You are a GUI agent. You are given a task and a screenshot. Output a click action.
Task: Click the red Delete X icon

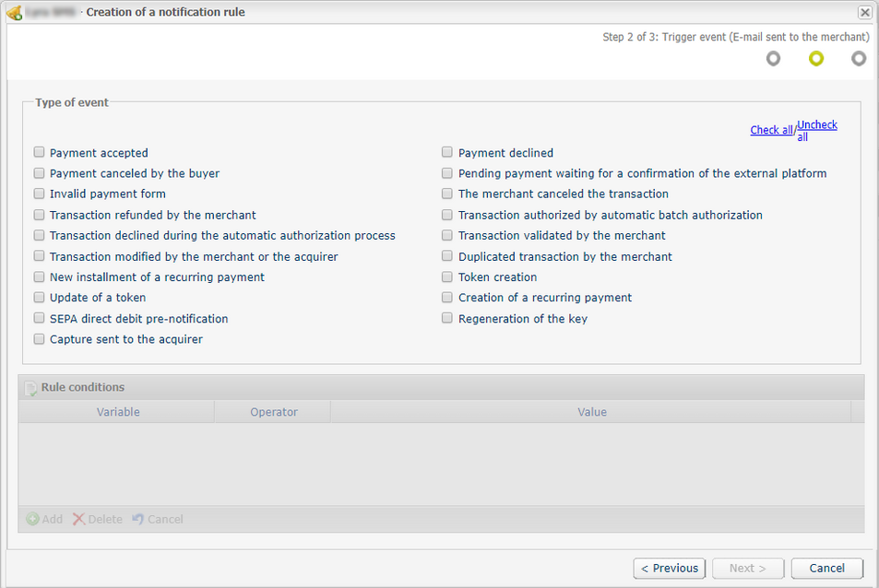[x=78, y=519]
